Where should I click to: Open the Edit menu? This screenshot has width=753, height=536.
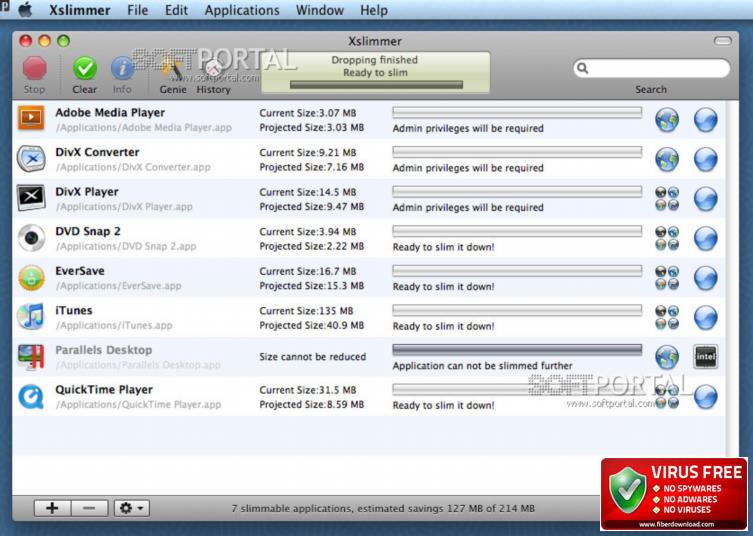(176, 10)
